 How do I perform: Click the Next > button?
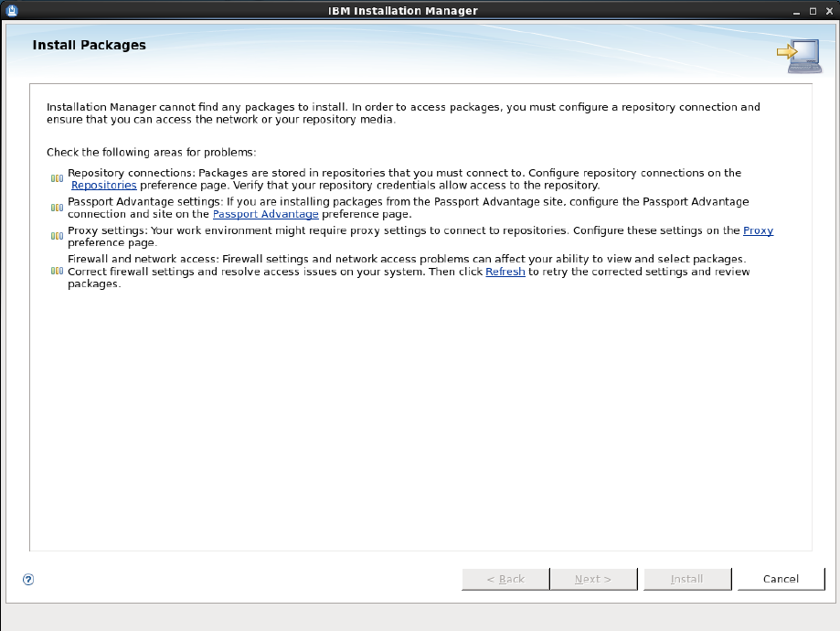tap(593, 579)
